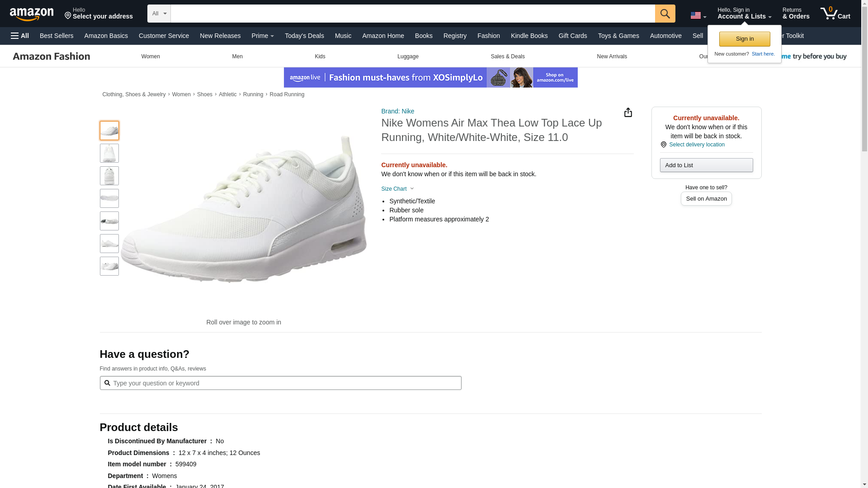Open the search category All dropdown
The image size is (868, 488).
(x=159, y=14)
